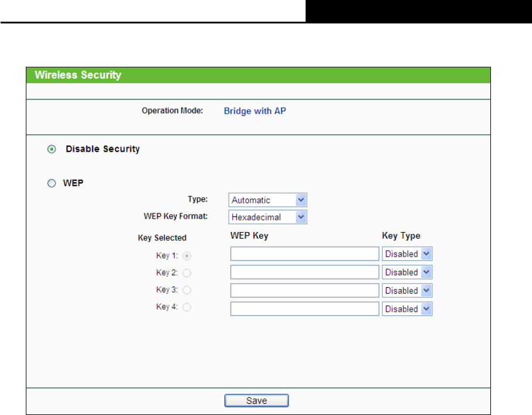Open the WEP Key Format Hexadecimal dropdown
Screen dimensions: 532x415
pyautogui.click(x=267, y=217)
